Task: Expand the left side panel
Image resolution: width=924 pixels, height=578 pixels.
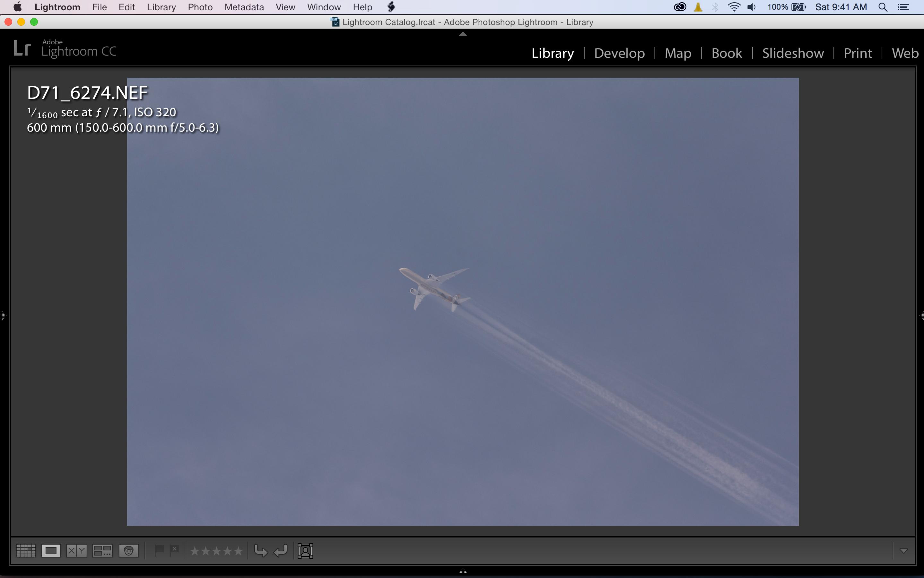Action: (x=4, y=316)
